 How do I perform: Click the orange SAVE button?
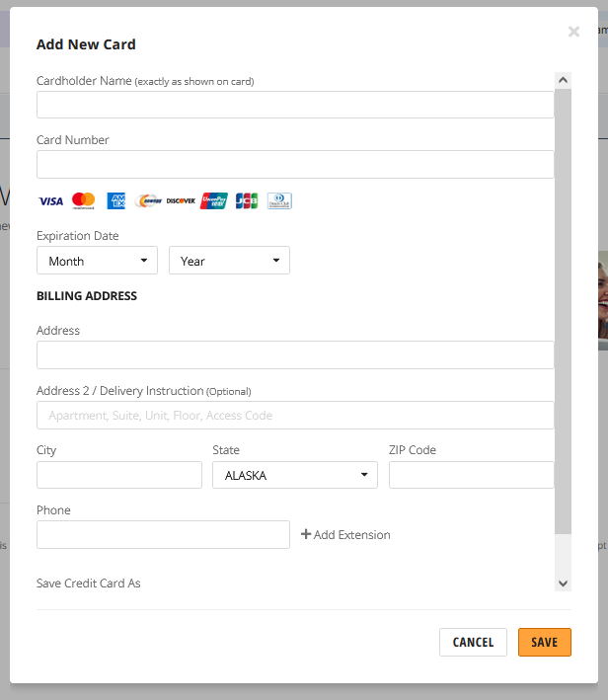545,643
